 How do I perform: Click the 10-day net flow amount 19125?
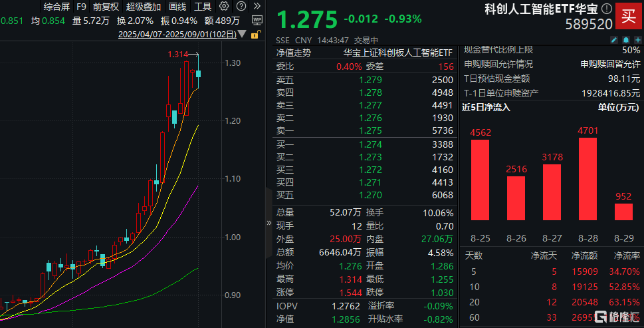[585, 287]
